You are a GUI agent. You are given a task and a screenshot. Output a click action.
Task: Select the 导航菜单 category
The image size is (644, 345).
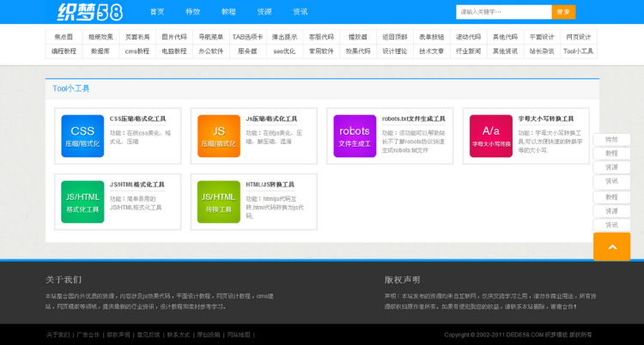[211, 37]
